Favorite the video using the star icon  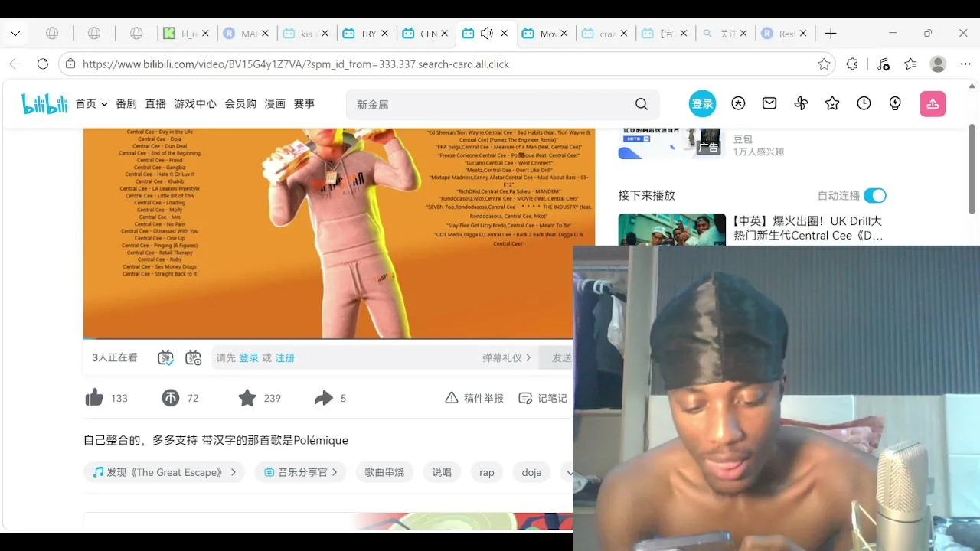[x=247, y=398]
